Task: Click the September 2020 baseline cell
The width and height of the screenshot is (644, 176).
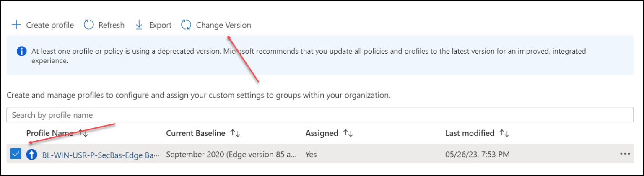Action: pyautogui.click(x=232, y=155)
